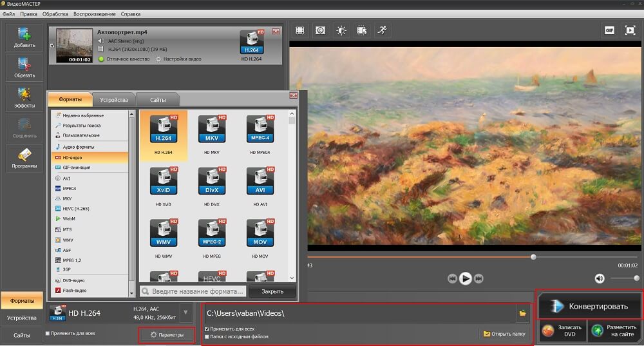Open the Справка menu

tap(131, 14)
